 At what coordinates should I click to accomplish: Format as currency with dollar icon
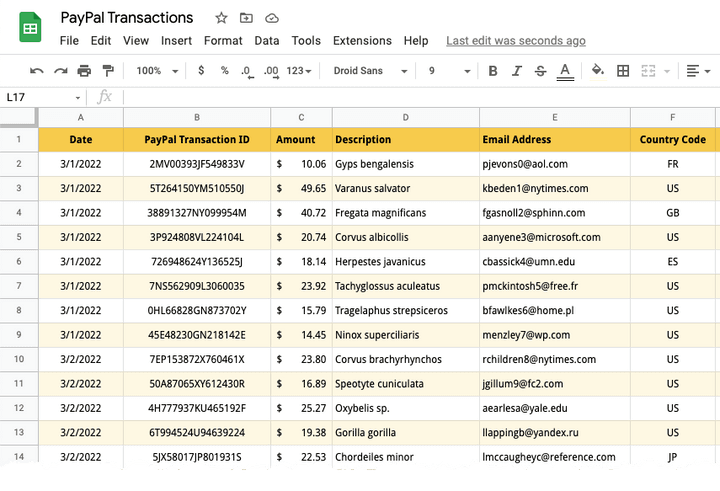(201, 70)
